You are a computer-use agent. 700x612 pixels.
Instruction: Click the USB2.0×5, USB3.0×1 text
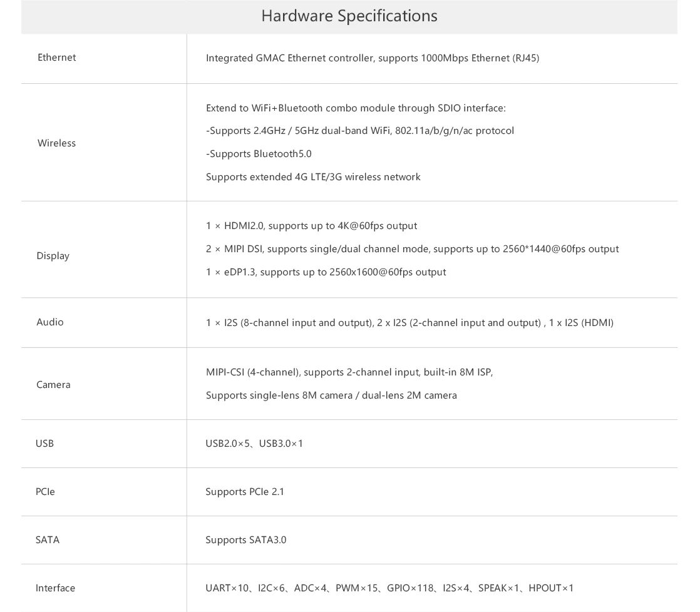click(x=254, y=444)
